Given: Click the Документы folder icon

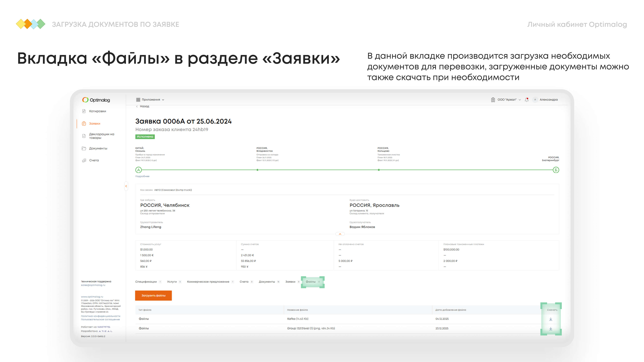Looking at the screenshot, I should coord(84,148).
